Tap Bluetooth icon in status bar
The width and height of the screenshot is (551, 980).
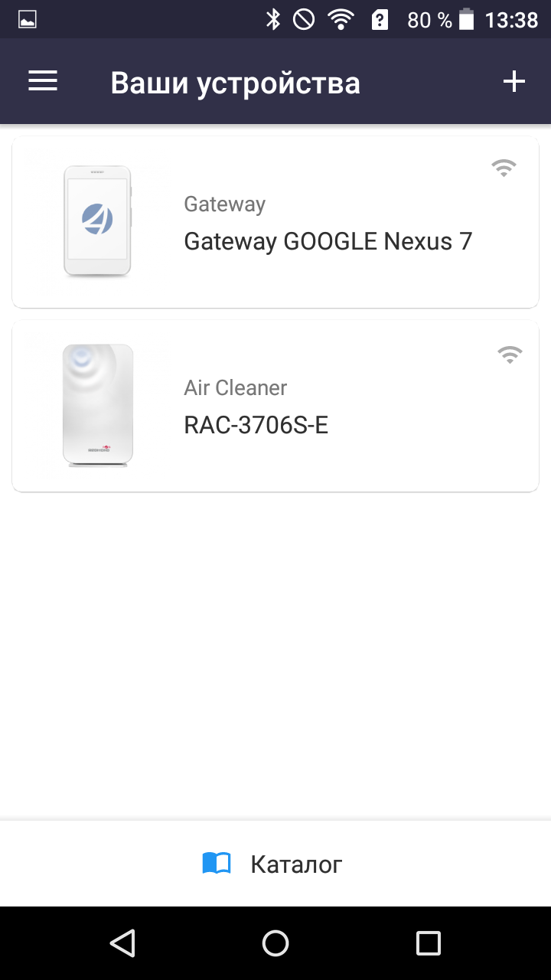click(273, 20)
